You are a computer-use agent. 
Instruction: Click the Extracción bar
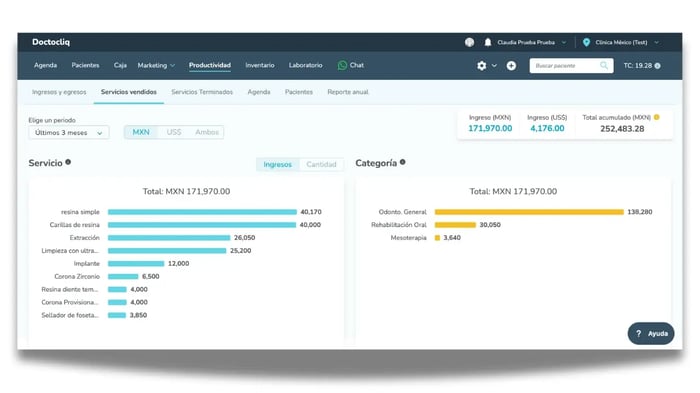169,238
